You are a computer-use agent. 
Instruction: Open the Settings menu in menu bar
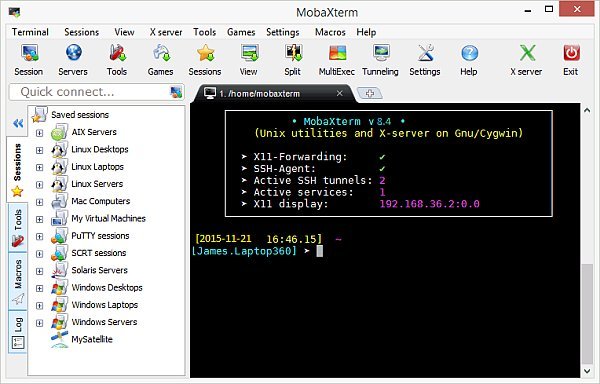283,32
